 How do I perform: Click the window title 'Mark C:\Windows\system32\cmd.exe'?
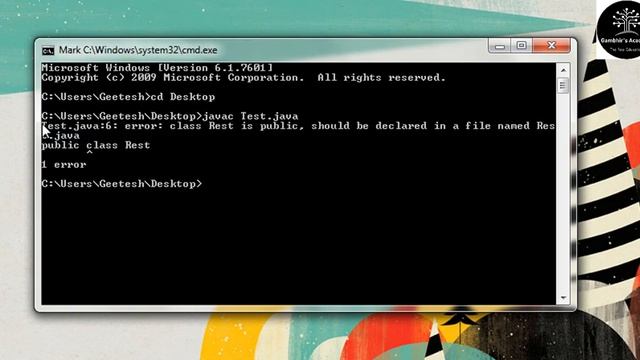click(x=138, y=50)
